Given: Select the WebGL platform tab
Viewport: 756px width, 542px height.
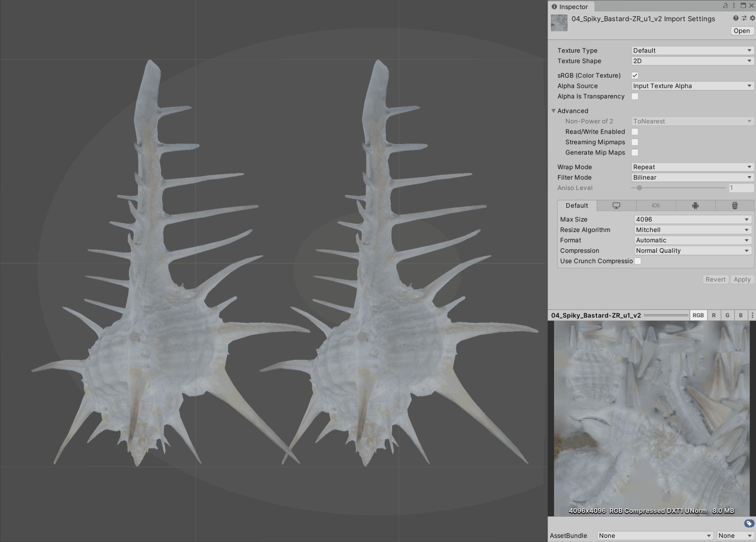Looking at the screenshot, I should pos(734,206).
